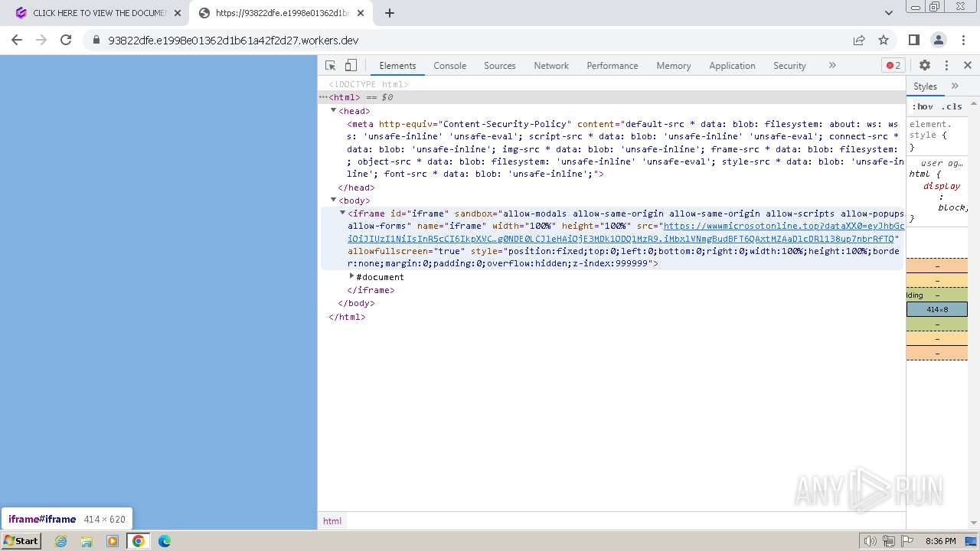Viewport: 980px width, 551px height.
Task: Open DevTools customize three-dot menu
Action: [946, 66]
